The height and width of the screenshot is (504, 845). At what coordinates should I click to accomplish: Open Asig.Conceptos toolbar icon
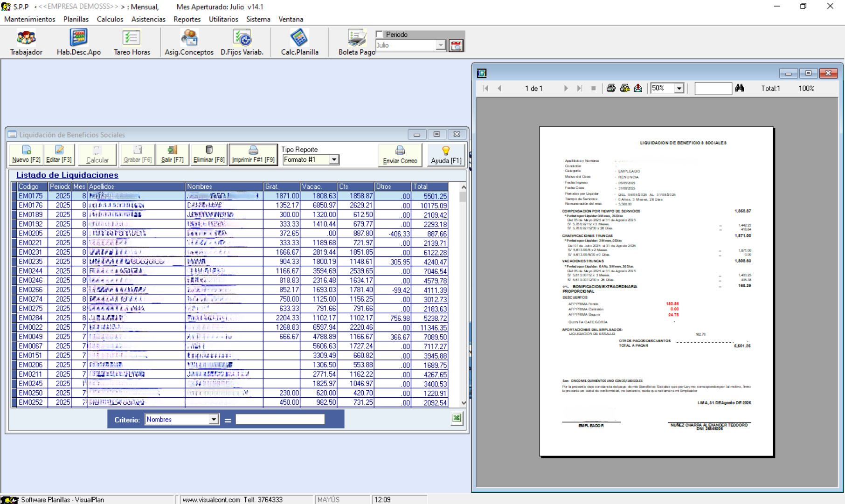[x=189, y=42]
